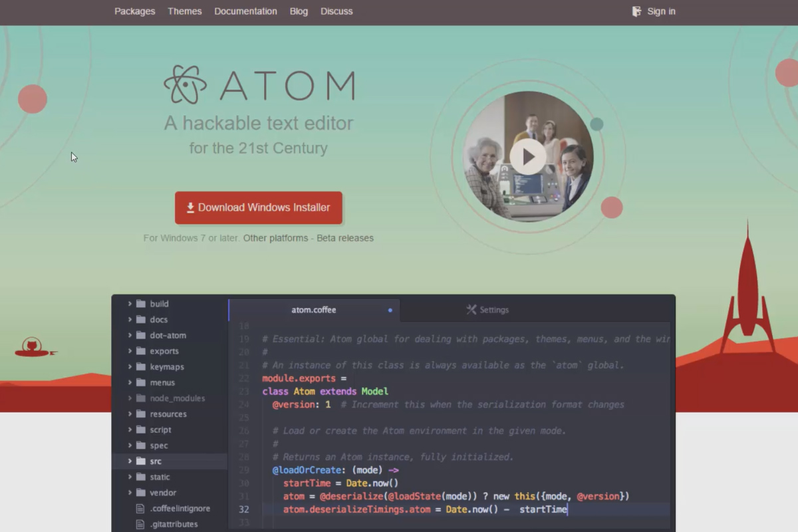Click the sign-in icon beside Sign in
Screen dimensions: 798x532
coord(637,11)
